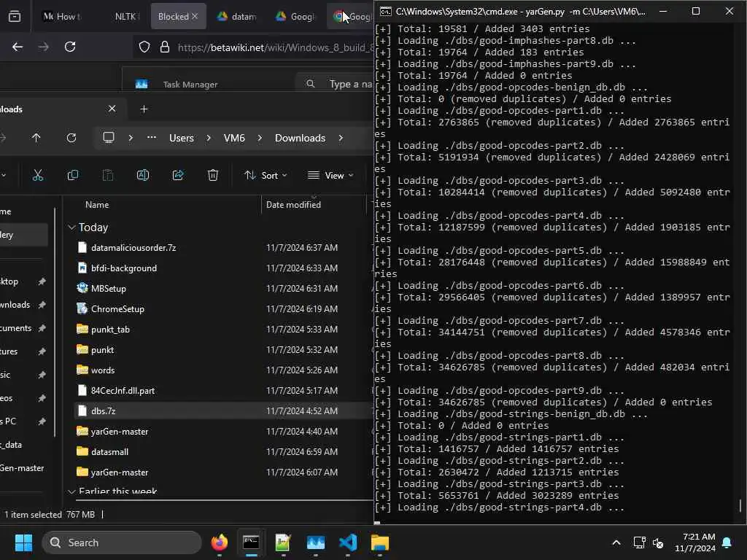747x560 pixels.
Task: Switch to Command Prompt in the taskbar
Action: tap(251, 542)
